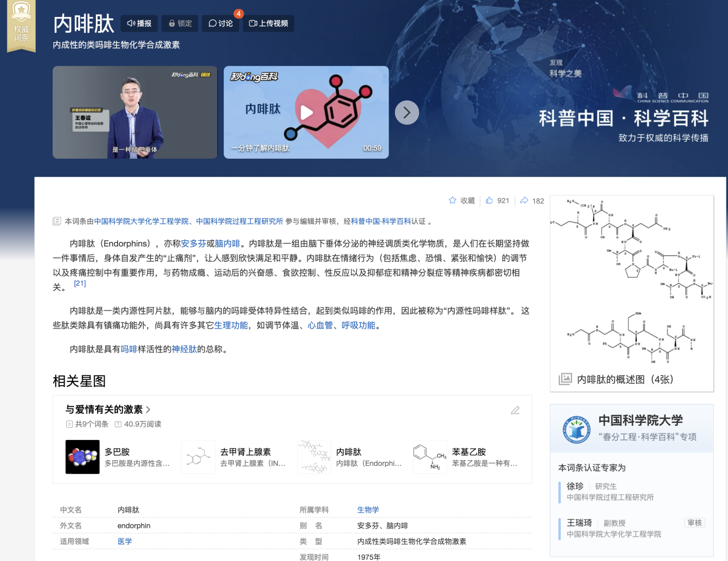Viewport: 728px width, 561px height.
Task: Click the 权威词条 badge icon
Action: (x=21, y=25)
